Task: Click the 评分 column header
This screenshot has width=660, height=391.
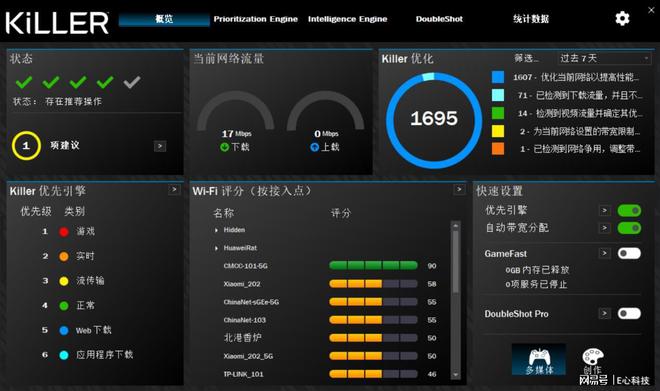Action: click(340, 213)
